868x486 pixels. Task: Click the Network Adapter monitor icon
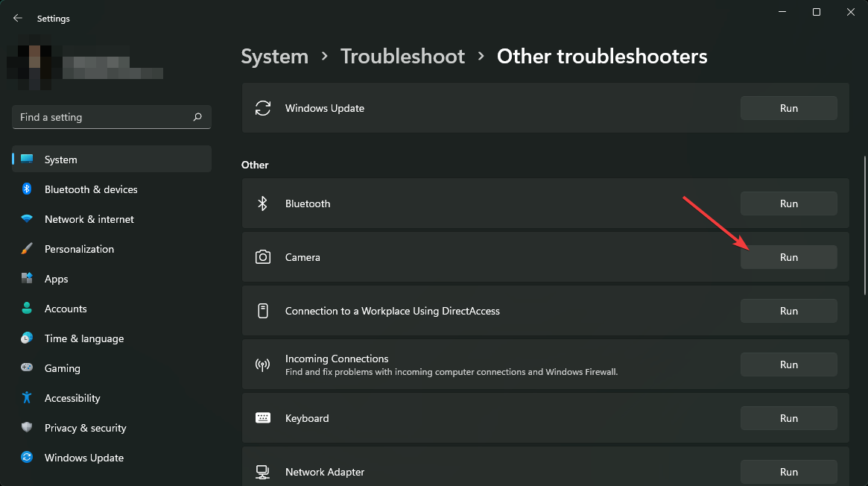pyautogui.click(x=263, y=471)
